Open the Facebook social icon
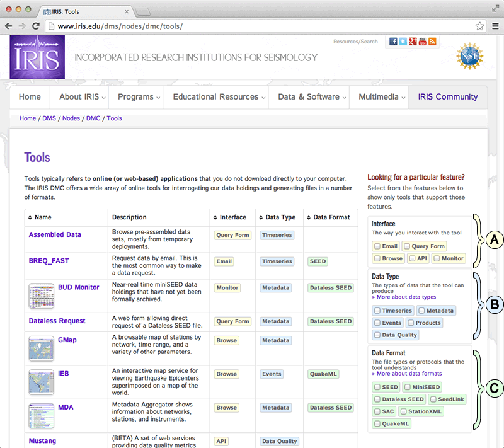Image resolution: width=504 pixels, height=448 pixels. click(393, 42)
